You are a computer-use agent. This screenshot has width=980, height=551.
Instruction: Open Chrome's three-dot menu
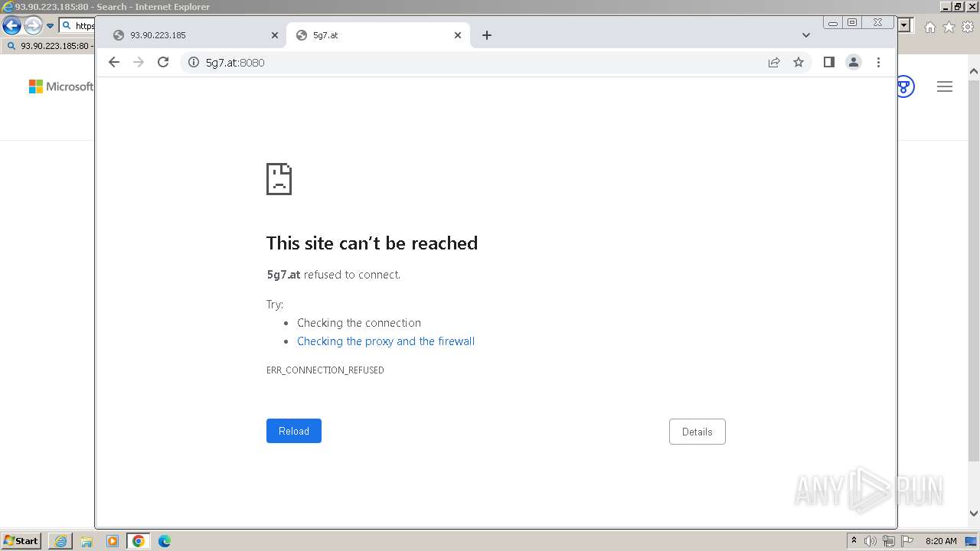tap(878, 62)
